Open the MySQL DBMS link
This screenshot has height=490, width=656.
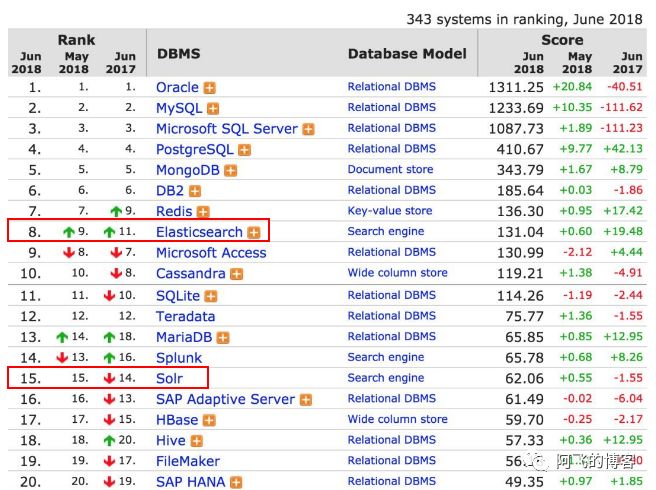(179, 108)
